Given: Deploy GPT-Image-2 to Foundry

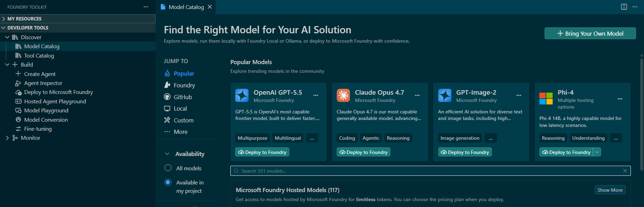Looking at the screenshot, I should point(465,152).
